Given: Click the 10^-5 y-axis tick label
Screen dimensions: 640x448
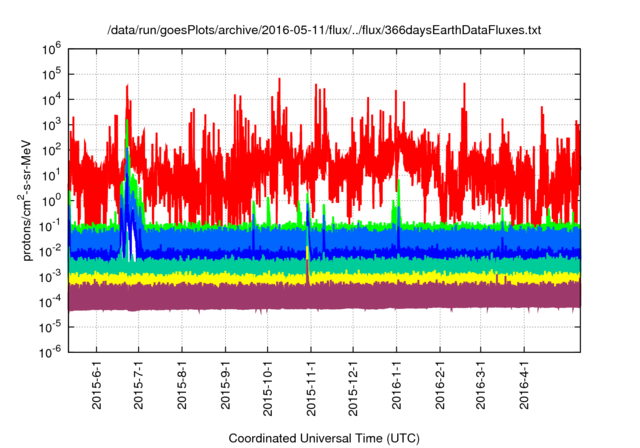Looking at the screenshot, I should 50,327.
